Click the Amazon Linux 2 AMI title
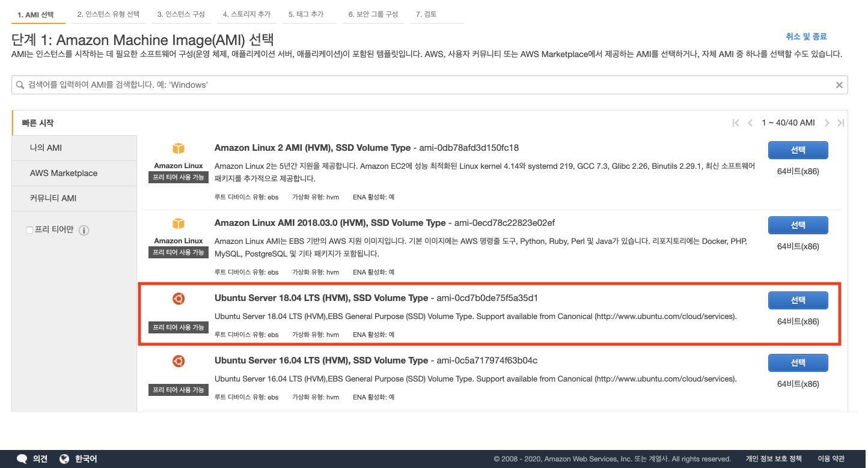868x468 pixels. point(313,148)
